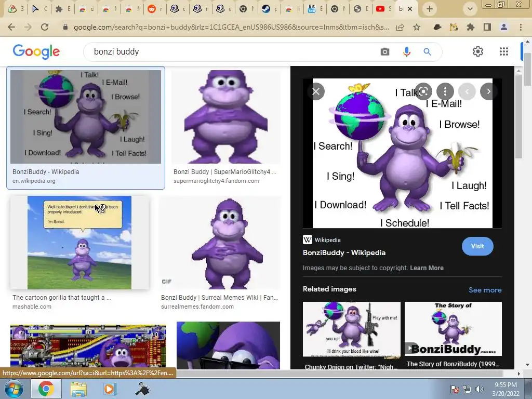Open the Chrome three-dot menu
Viewport: 532px width, 399px height.
[521, 27]
